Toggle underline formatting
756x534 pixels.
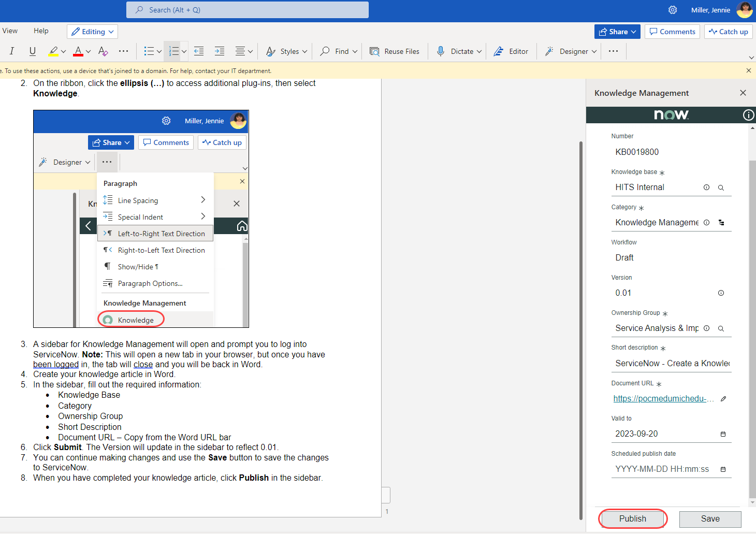tap(32, 51)
